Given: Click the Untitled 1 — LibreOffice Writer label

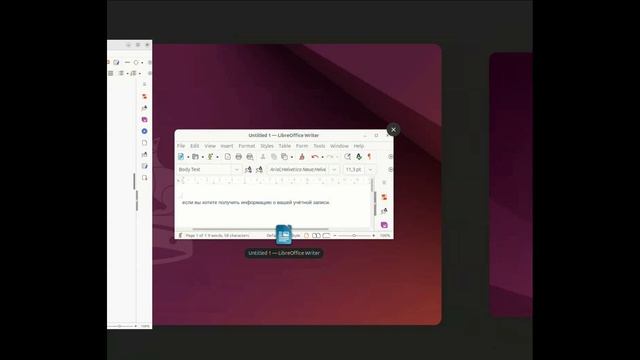Looking at the screenshot, I should coord(284,253).
